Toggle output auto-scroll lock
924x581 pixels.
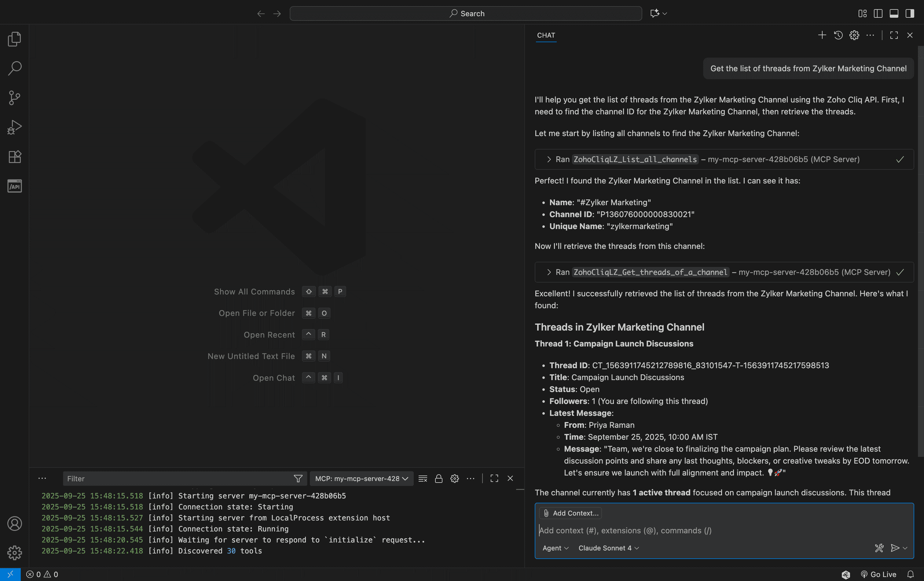coord(438,479)
